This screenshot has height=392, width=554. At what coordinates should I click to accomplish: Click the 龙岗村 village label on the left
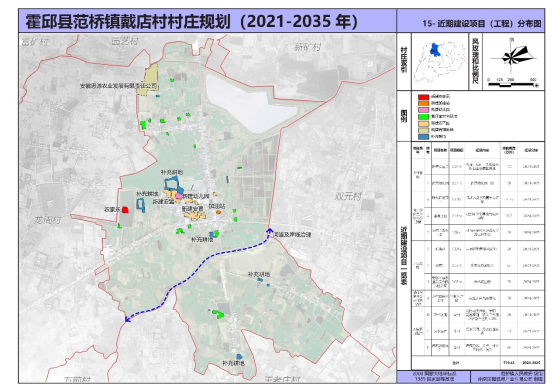[48, 220]
